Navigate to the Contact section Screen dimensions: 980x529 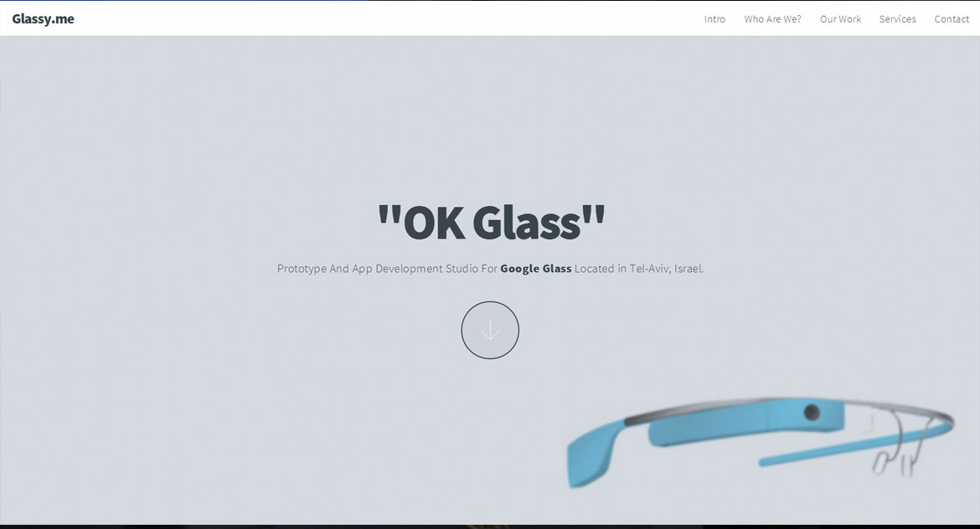coord(952,18)
